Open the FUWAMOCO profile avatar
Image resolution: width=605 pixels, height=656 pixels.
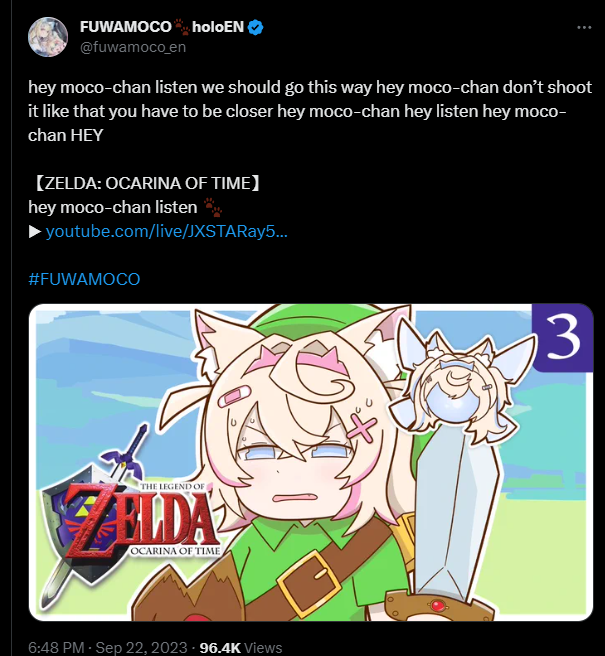click(x=48, y=37)
